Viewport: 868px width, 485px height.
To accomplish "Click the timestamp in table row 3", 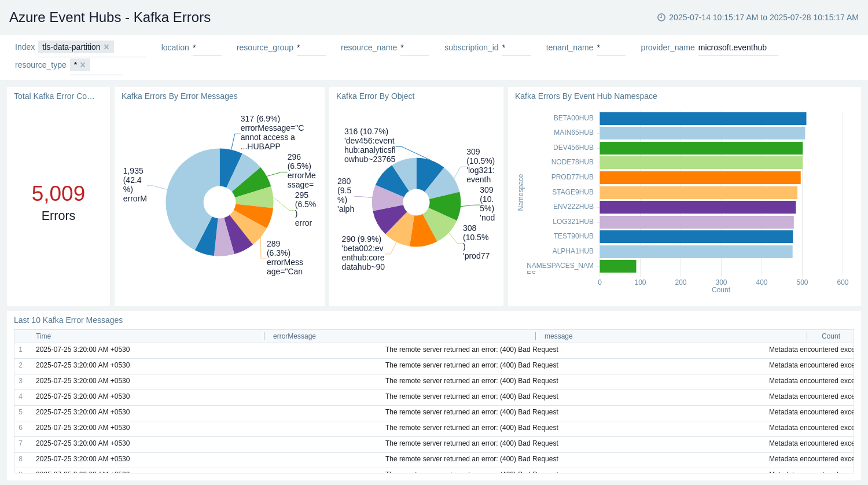I will coord(83,381).
